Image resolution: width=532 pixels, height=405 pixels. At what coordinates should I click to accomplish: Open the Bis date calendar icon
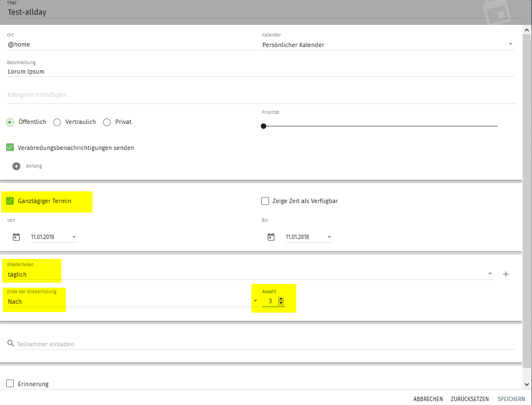click(x=271, y=237)
